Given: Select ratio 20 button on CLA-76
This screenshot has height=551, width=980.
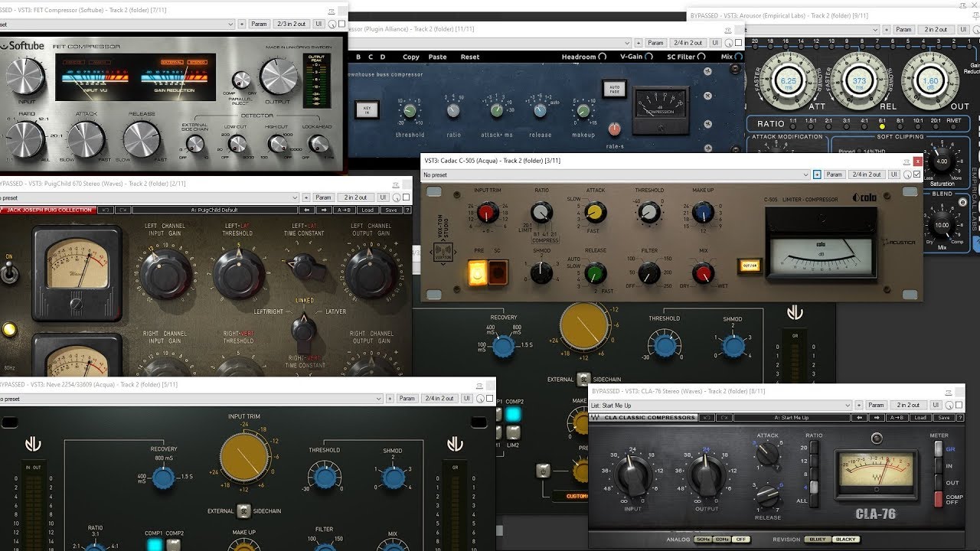Looking at the screenshot, I should tap(814, 447).
